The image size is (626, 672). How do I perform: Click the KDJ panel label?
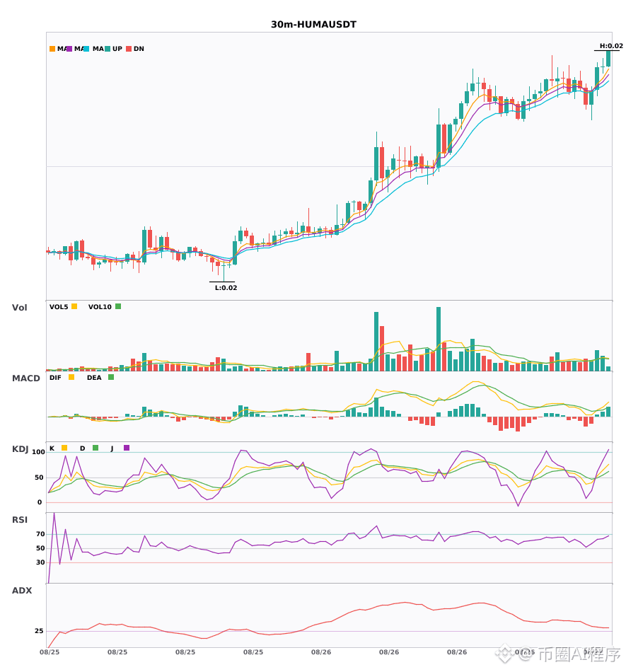tap(20, 449)
